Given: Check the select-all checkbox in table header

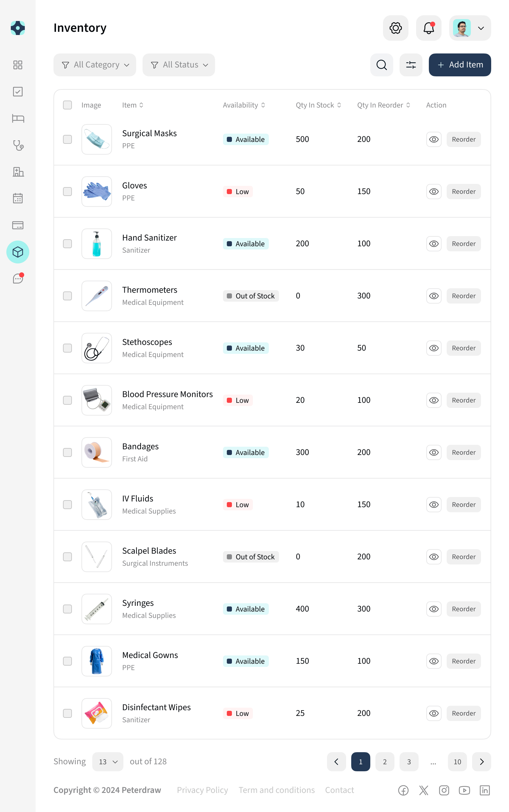Looking at the screenshot, I should [67, 105].
